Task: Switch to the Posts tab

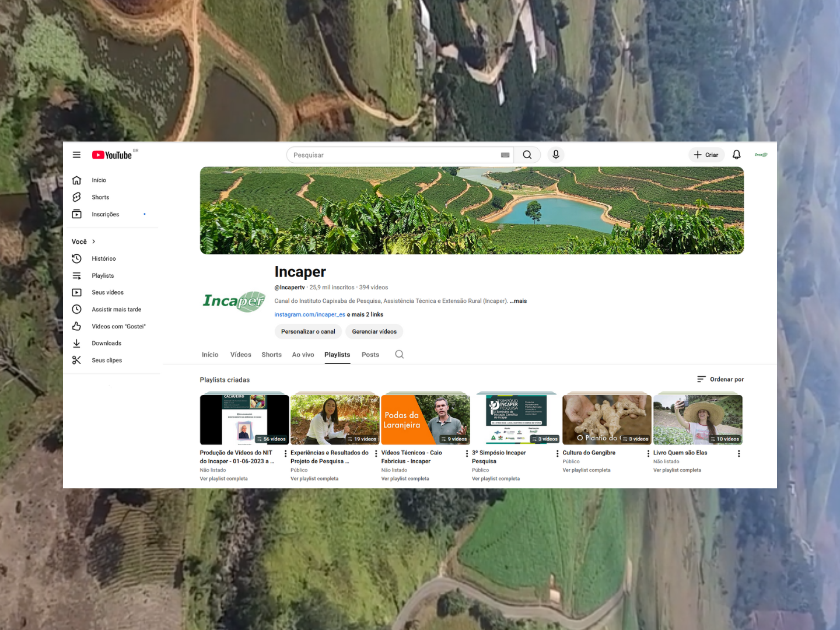Action: tap(370, 355)
